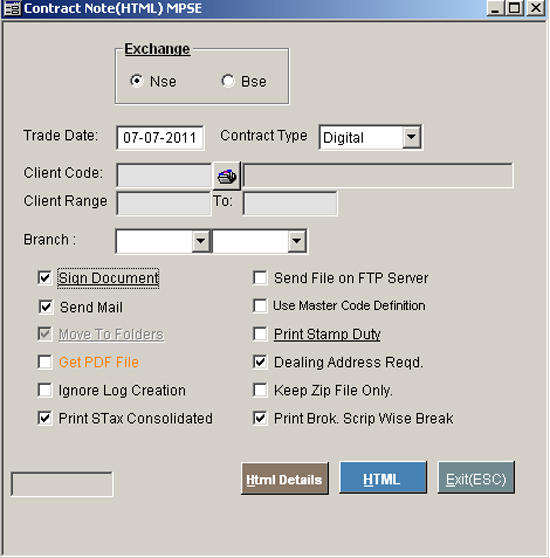Check Ignore Log Creation box
The image size is (550, 558).
pos(45,390)
